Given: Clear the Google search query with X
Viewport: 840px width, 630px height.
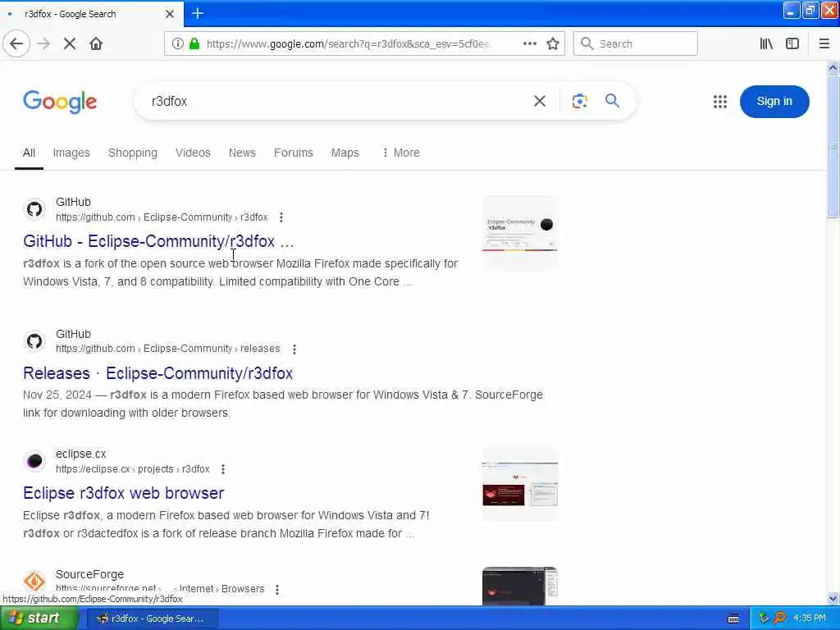Looking at the screenshot, I should (x=540, y=101).
